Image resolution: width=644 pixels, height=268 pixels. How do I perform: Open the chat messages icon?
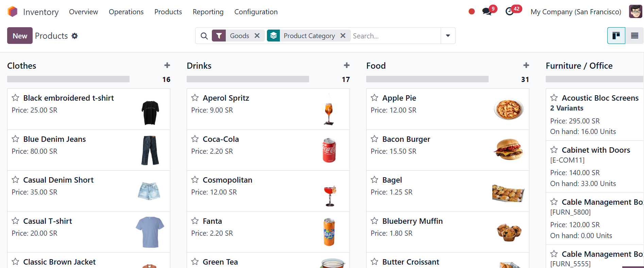[487, 12]
